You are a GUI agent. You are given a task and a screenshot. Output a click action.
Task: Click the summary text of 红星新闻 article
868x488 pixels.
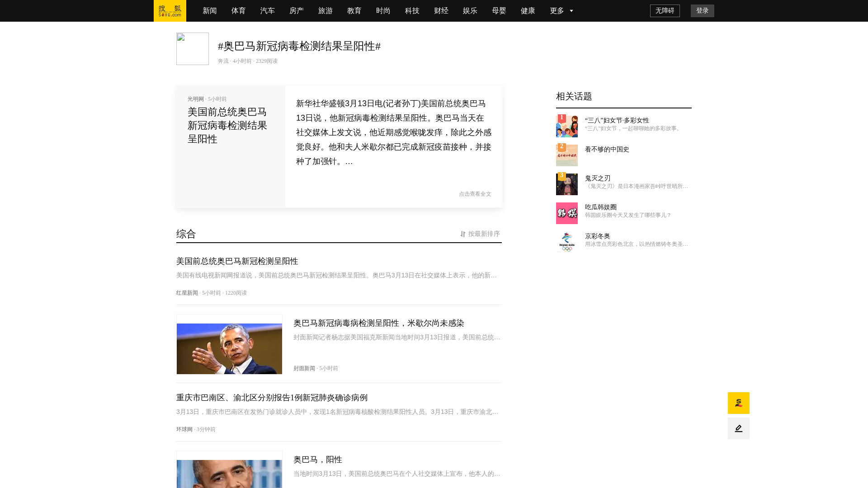pyautogui.click(x=337, y=275)
